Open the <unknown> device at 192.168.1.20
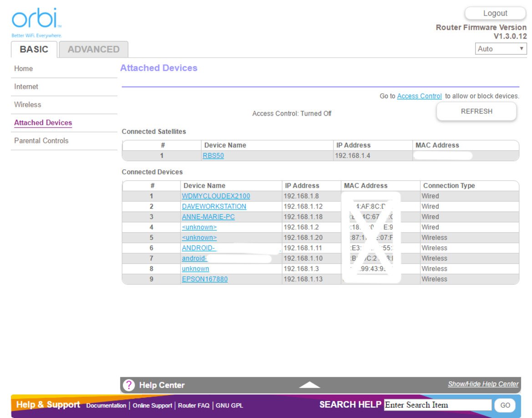Viewport: 532px width, 418px height. [x=199, y=238]
